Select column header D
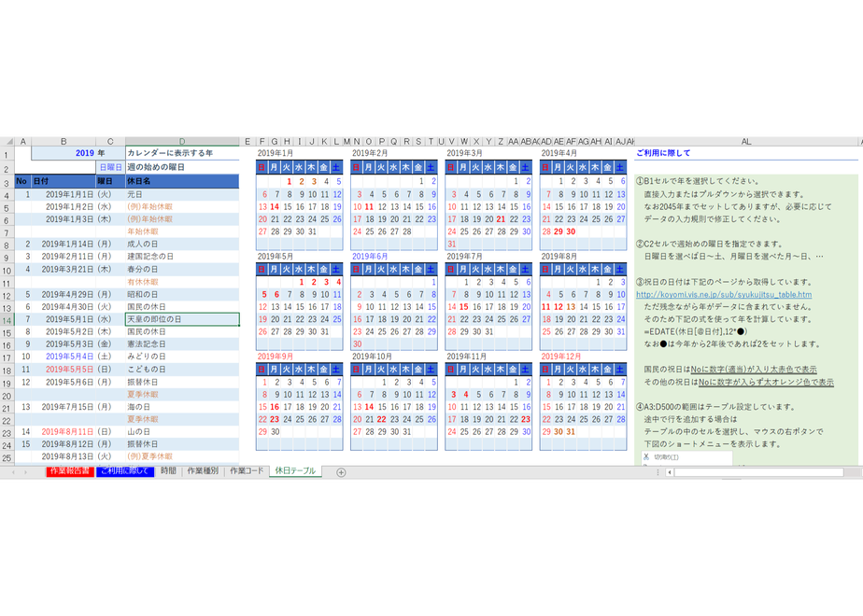Screen dimensions: 863x616 [x=182, y=141]
